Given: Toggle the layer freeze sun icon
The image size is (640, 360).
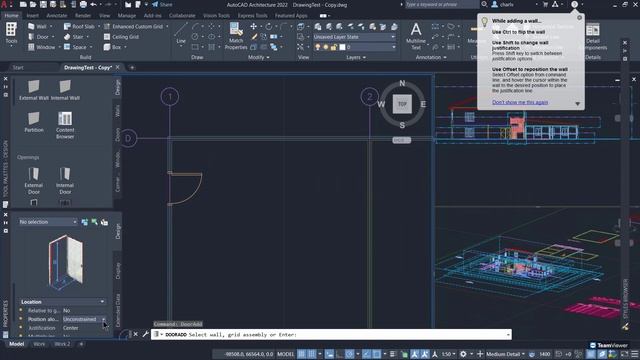Looking at the screenshot, I should pos(326,47).
